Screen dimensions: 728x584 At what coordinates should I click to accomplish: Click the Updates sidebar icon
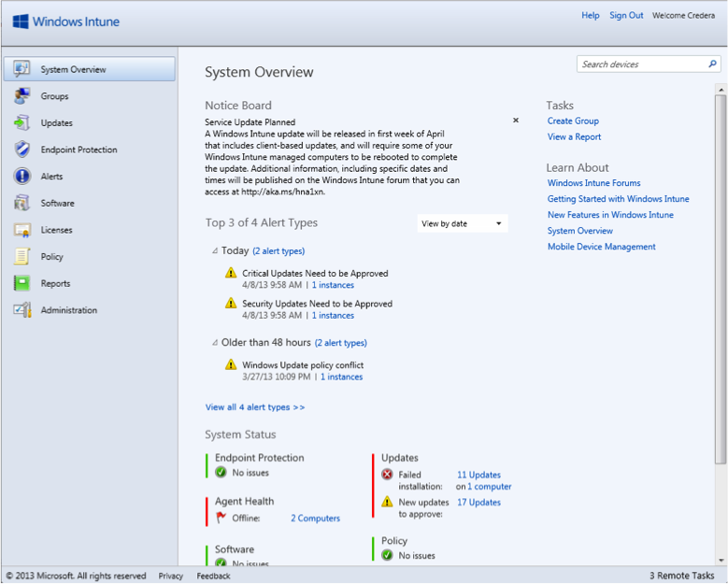point(21,123)
